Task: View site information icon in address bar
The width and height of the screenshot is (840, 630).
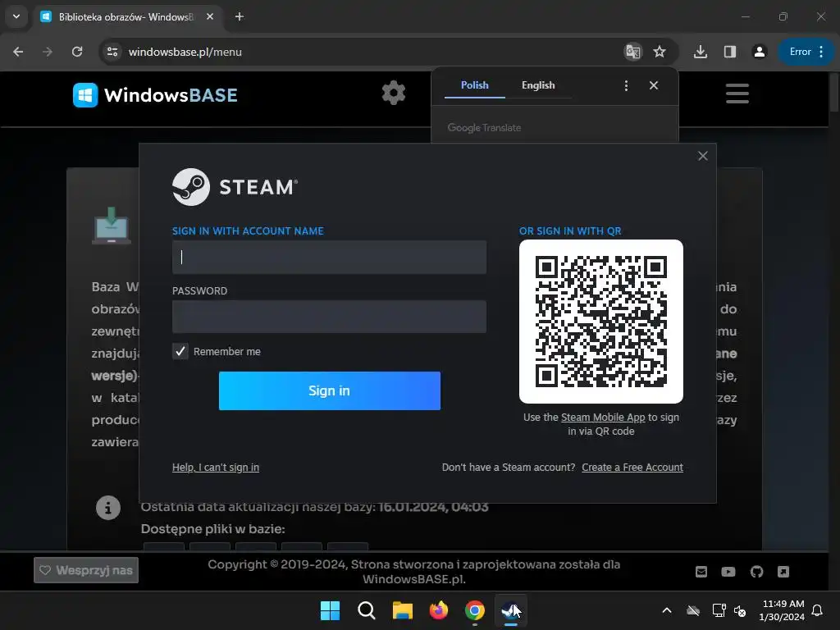Action: pyautogui.click(x=112, y=52)
